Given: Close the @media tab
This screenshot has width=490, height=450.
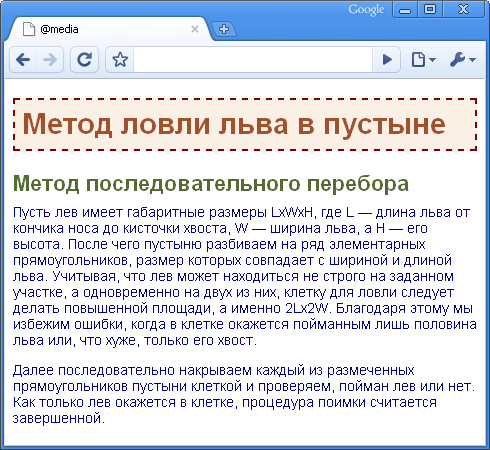Looking at the screenshot, I should (195, 29).
